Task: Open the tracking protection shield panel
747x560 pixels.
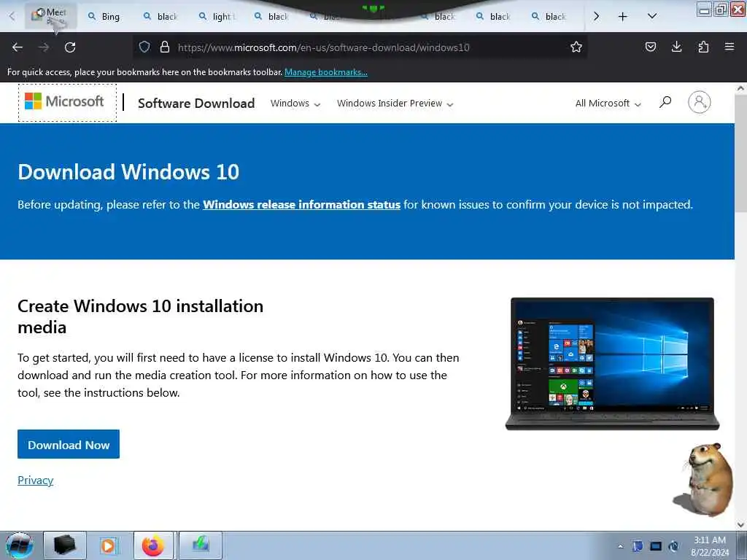Action: [x=144, y=47]
